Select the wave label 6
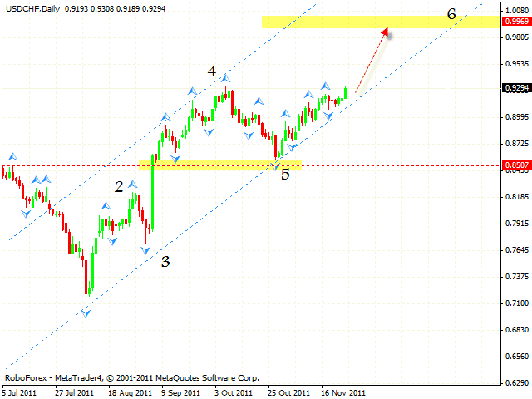The height and width of the screenshot is (399, 532). click(451, 14)
